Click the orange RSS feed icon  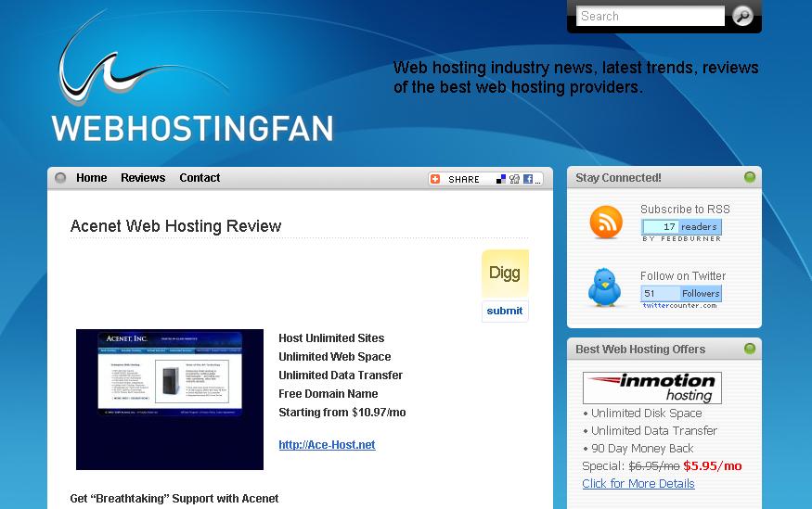[606, 223]
